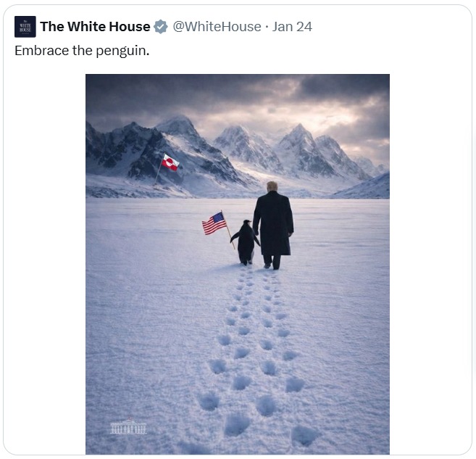Select the word "penguin" in the tweet
476x459 pixels.
(x=121, y=51)
